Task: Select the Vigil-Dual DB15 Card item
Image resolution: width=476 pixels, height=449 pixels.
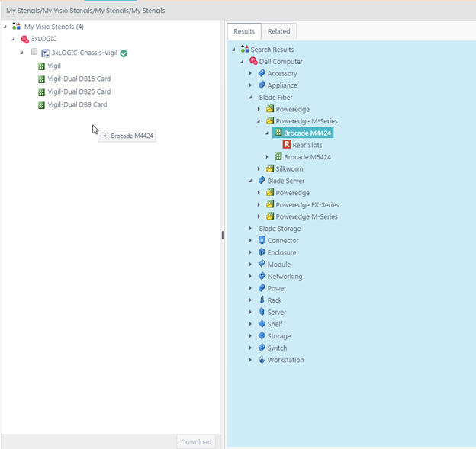Action: [x=79, y=79]
